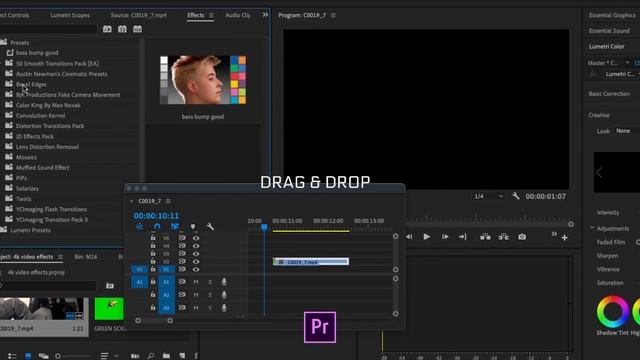The height and width of the screenshot is (360, 640).
Task: Play the Program monitor
Action: pos(427,237)
